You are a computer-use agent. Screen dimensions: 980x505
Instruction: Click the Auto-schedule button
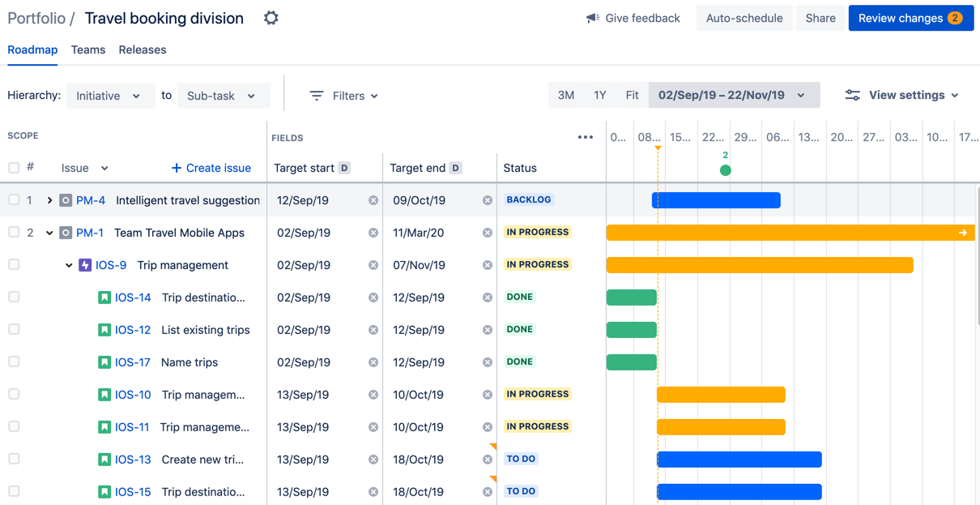tap(744, 18)
